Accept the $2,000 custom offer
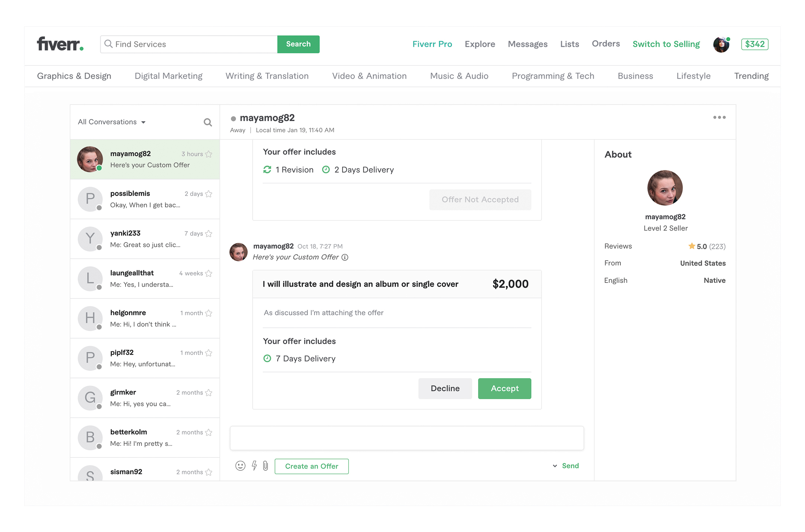 tap(504, 389)
